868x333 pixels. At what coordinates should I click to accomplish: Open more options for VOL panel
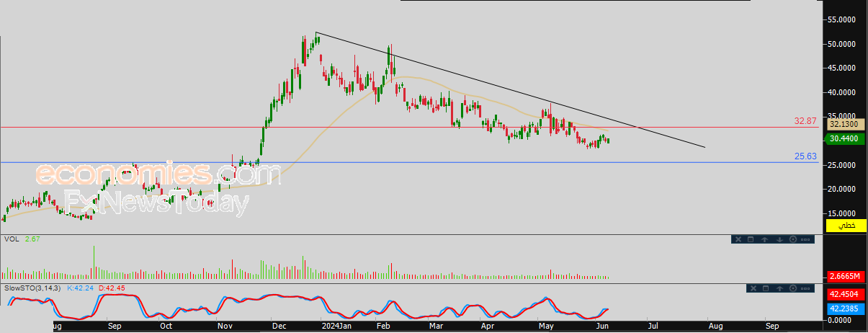click(805, 239)
